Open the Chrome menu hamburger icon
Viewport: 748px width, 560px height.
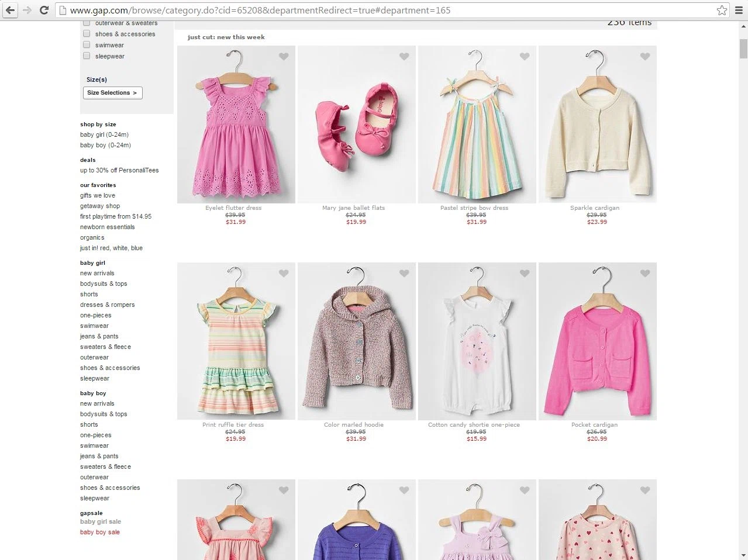pos(739,10)
